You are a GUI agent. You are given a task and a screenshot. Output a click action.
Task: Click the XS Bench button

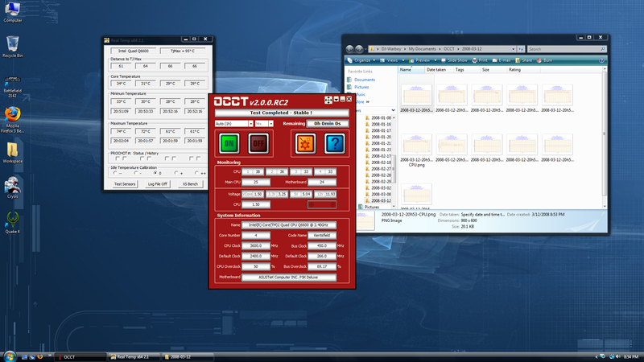(190, 184)
